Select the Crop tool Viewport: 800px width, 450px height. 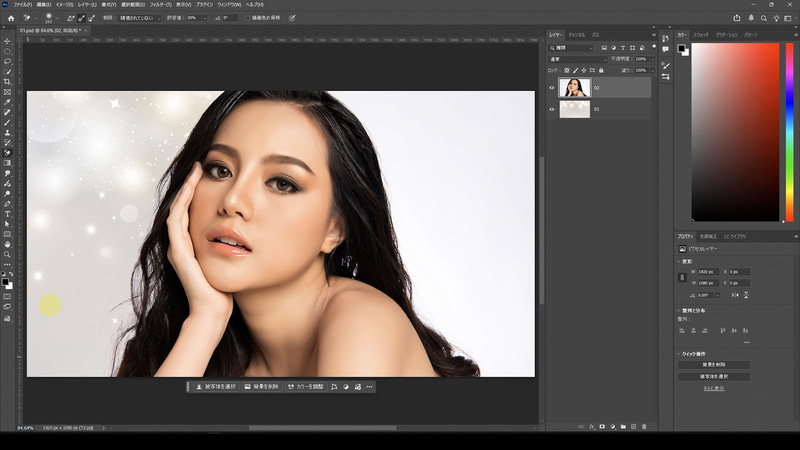point(7,82)
